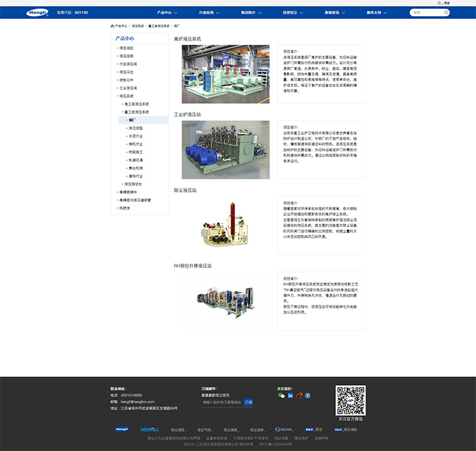
Task: Click the blue HENGLI wordmark logo in footer
Action: click(150, 429)
